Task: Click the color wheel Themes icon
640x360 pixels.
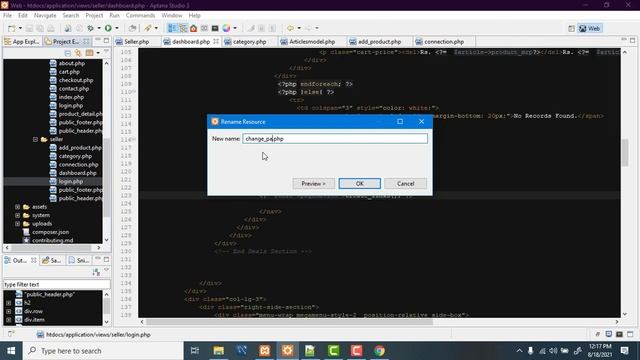Action: [x=226, y=28]
